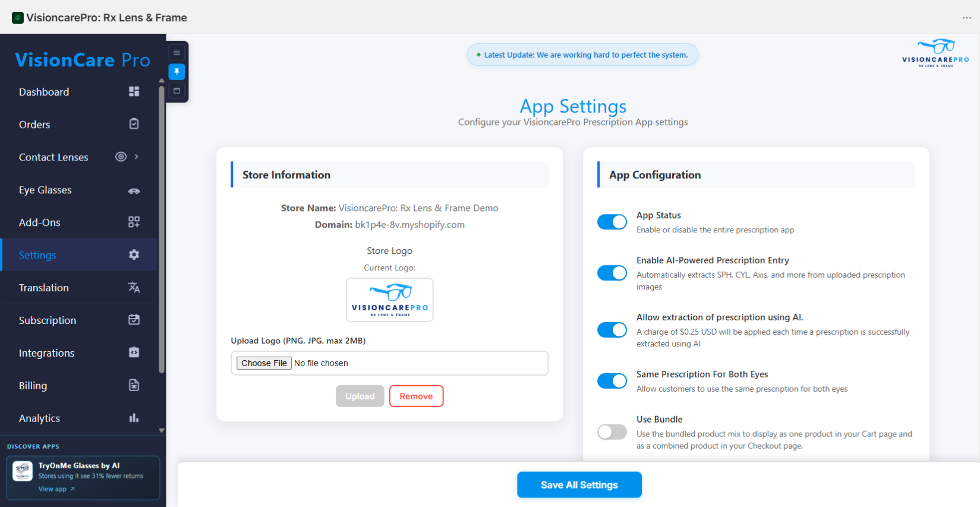Open the Analytics menu item
980x507 pixels.
[x=79, y=418]
